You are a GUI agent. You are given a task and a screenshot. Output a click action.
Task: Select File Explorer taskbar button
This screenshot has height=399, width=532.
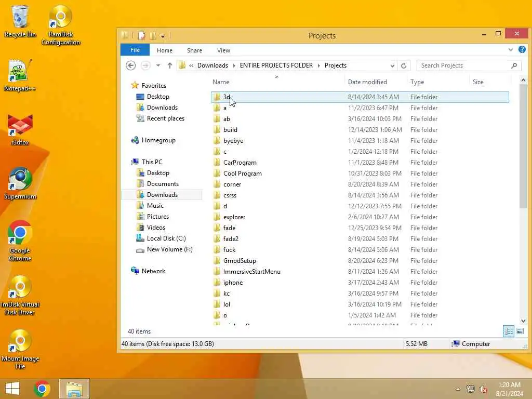pos(74,389)
